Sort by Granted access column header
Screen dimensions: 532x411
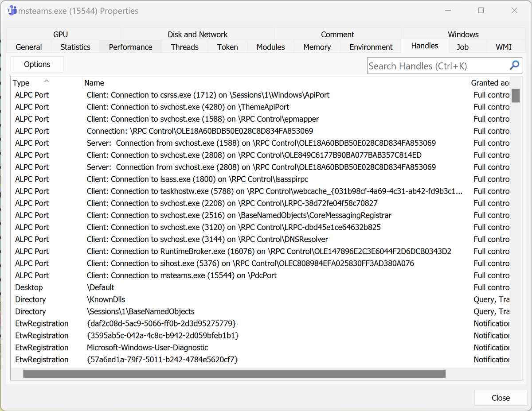[x=489, y=83]
